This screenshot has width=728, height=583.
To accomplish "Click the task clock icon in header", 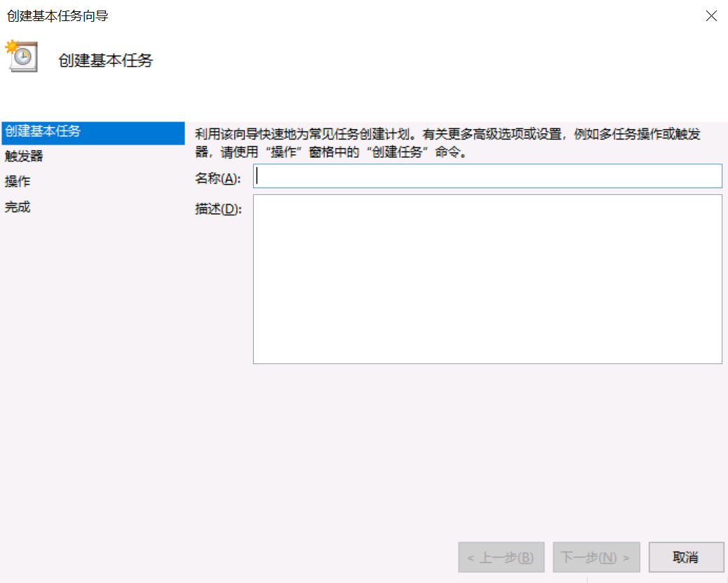I will (21, 56).
